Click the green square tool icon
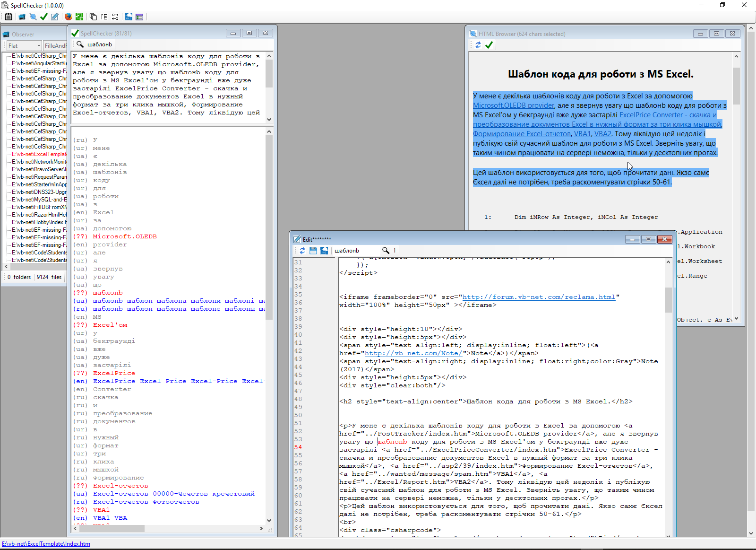The height and width of the screenshot is (550, 756). point(79,17)
